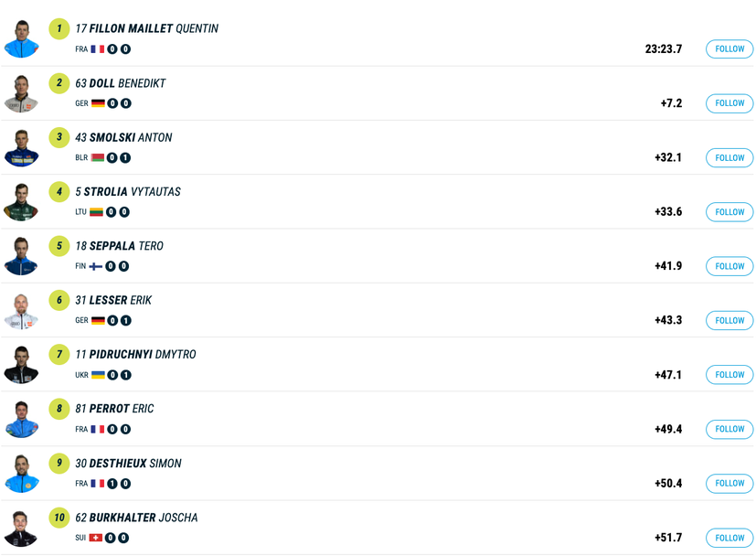
Task: Click the German flag under Doll's name
Action: click(98, 103)
